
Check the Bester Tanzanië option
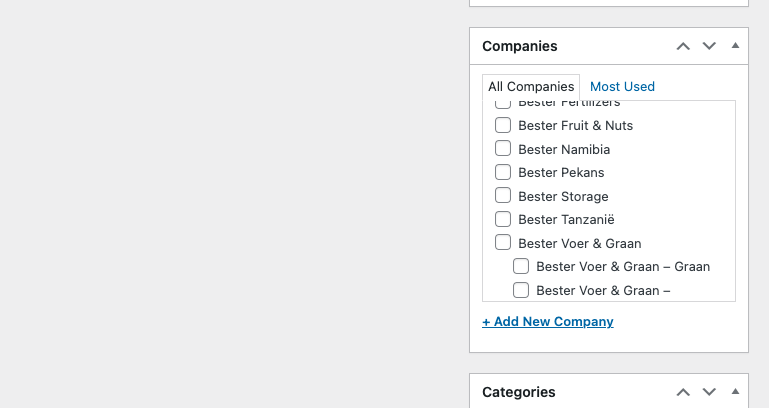pos(503,219)
